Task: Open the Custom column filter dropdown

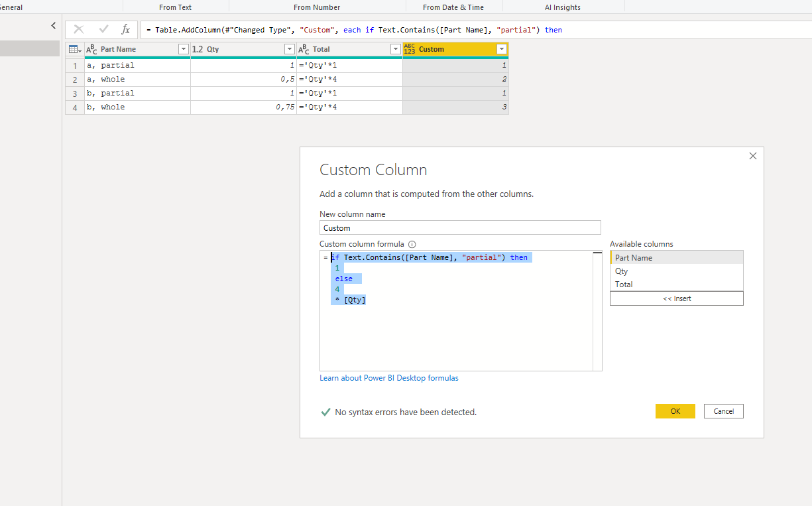Action: click(x=502, y=49)
